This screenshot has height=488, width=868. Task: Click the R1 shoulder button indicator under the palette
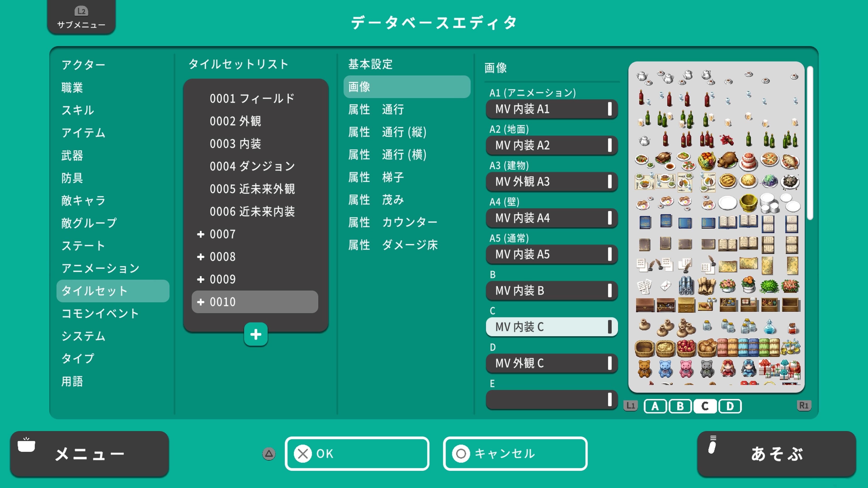click(x=804, y=406)
